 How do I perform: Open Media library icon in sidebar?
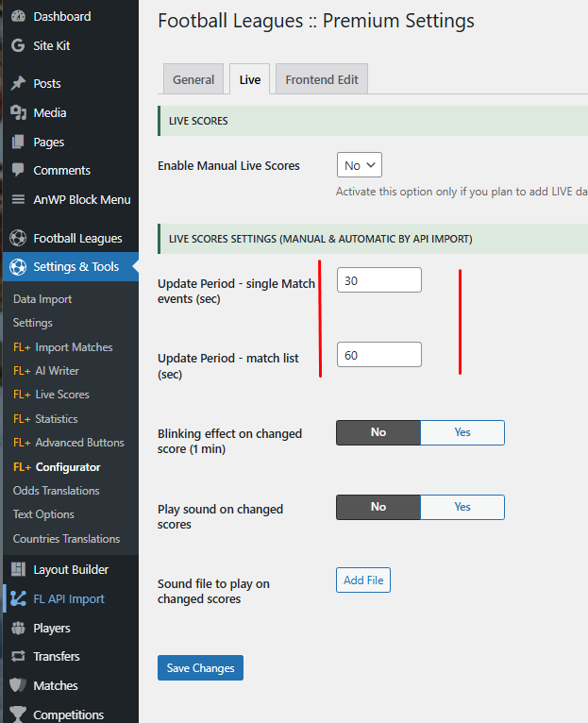(18, 112)
